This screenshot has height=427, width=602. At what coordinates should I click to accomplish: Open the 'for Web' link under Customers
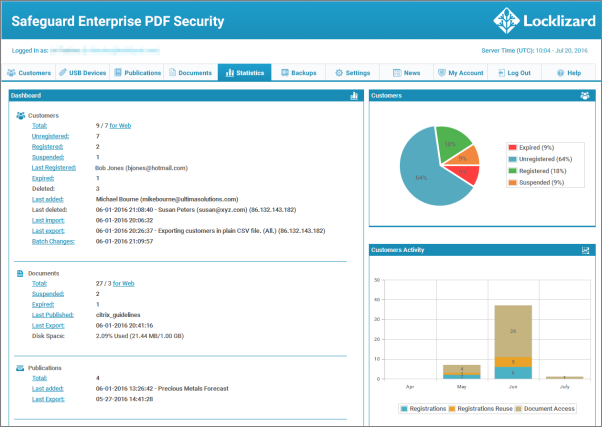pyautogui.click(x=120, y=126)
